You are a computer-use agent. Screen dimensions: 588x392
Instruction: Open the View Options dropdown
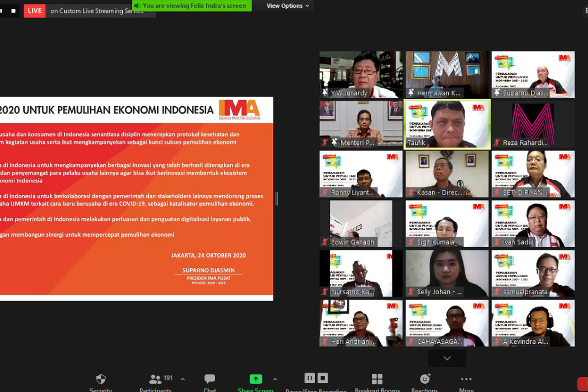[288, 6]
